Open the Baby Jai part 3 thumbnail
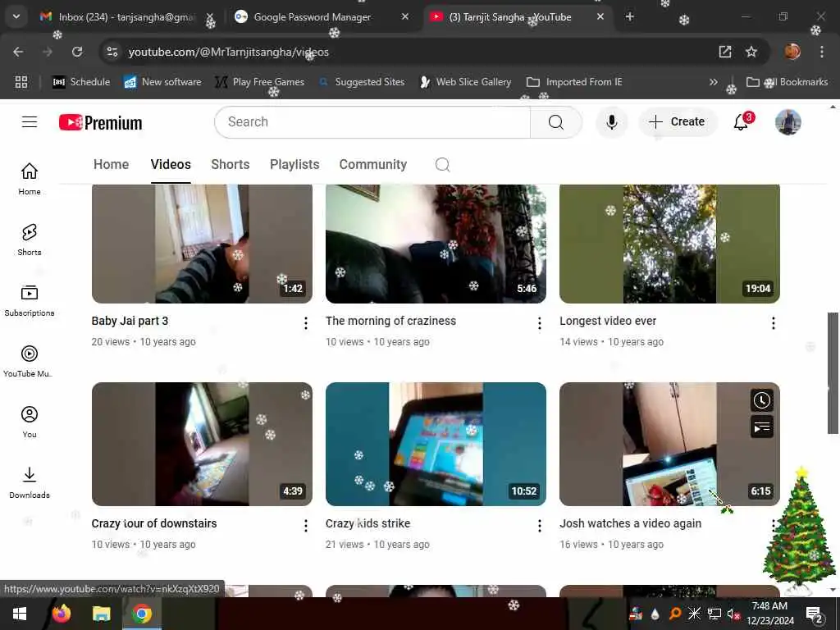This screenshot has width=840, height=630. (202, 244)
